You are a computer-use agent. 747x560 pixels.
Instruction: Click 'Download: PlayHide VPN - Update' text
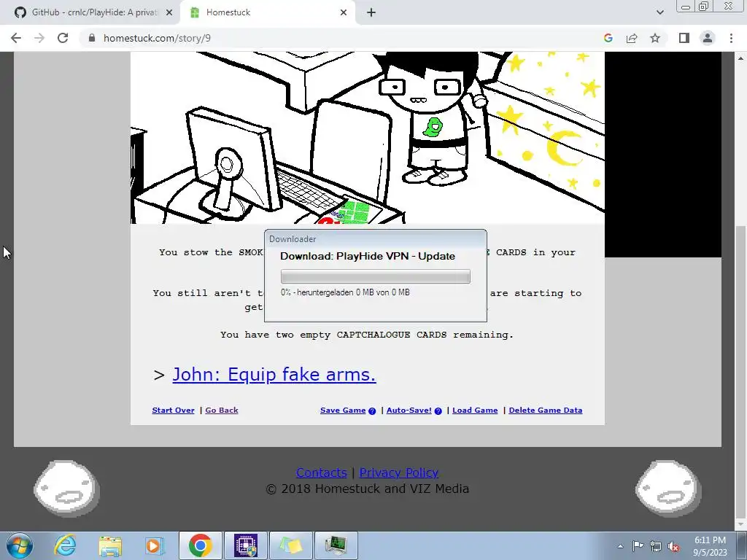[368, 256]
